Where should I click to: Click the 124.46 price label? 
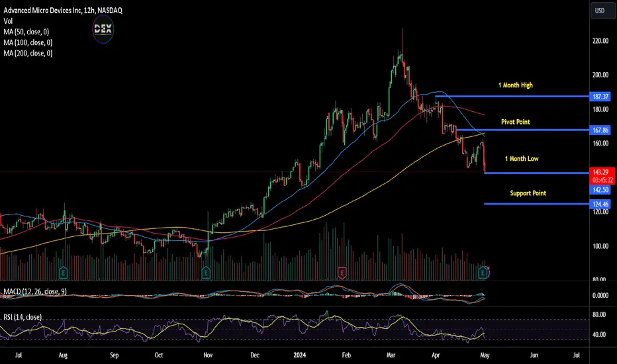click(x=600, y=204)
